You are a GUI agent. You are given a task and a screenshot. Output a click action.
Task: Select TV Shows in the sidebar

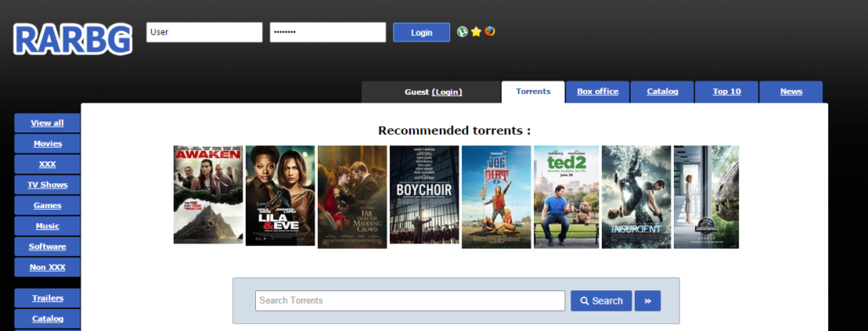(47, 185)
